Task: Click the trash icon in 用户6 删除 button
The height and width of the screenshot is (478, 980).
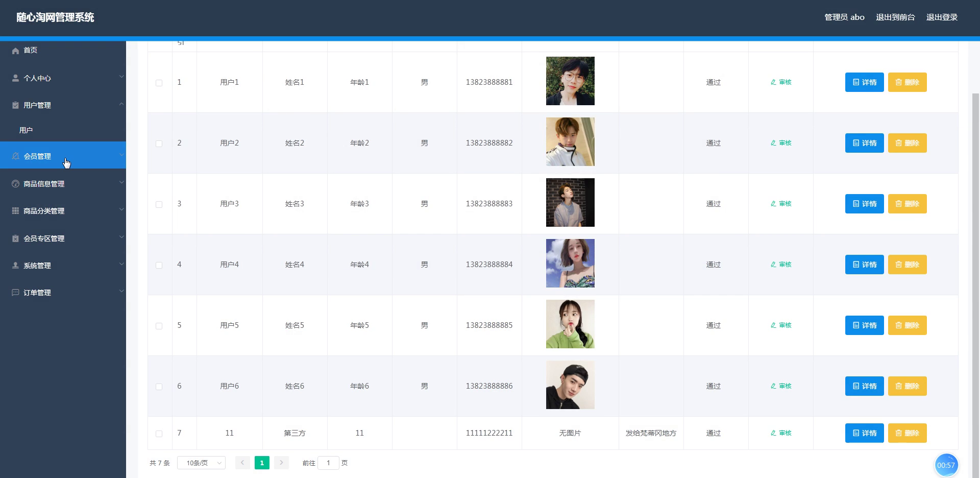Action: point(898,386)
